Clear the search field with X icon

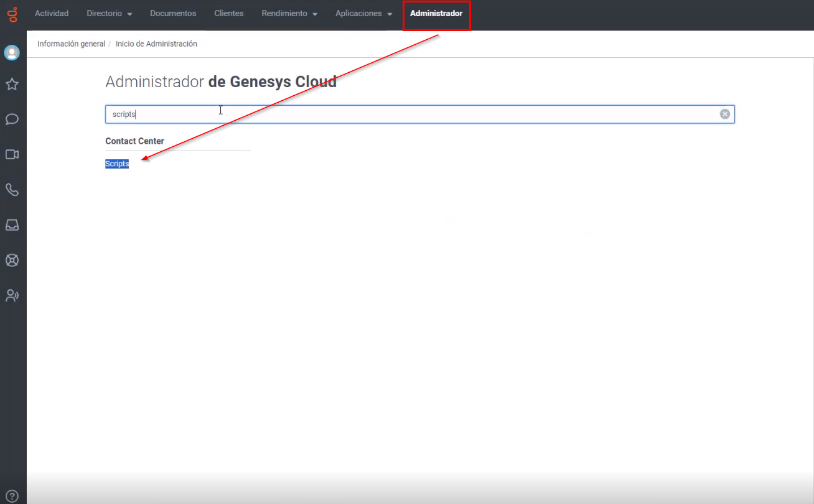pos(724,114)
